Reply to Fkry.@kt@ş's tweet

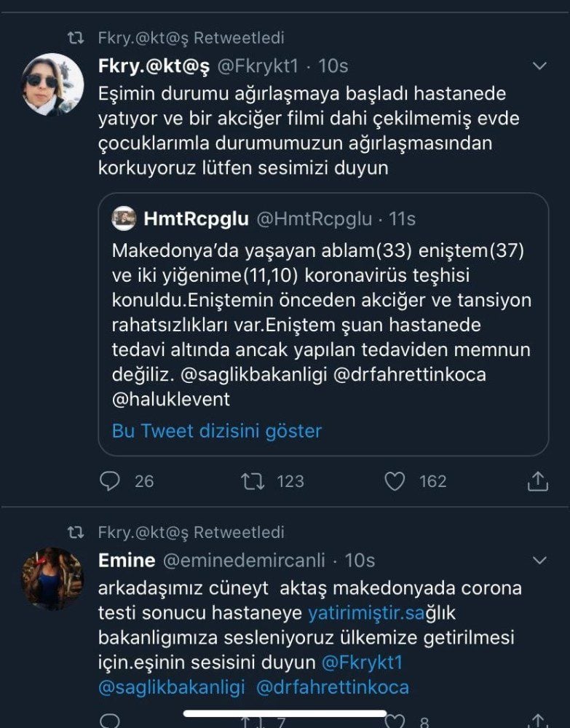(x=109, y=480)
